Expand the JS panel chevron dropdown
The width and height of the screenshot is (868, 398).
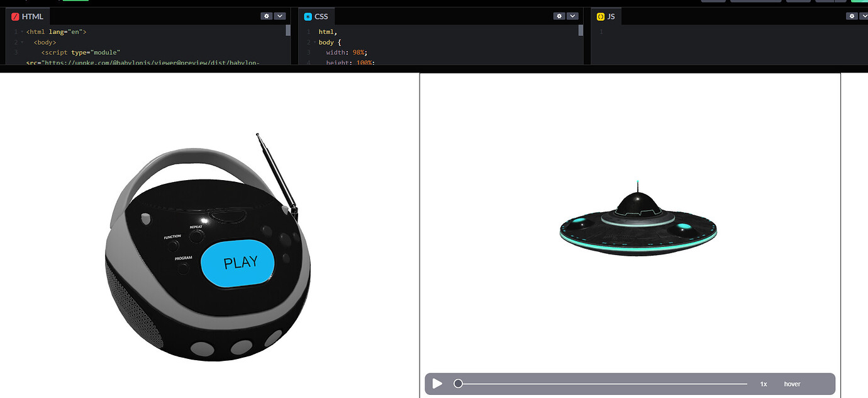[864, 16]
